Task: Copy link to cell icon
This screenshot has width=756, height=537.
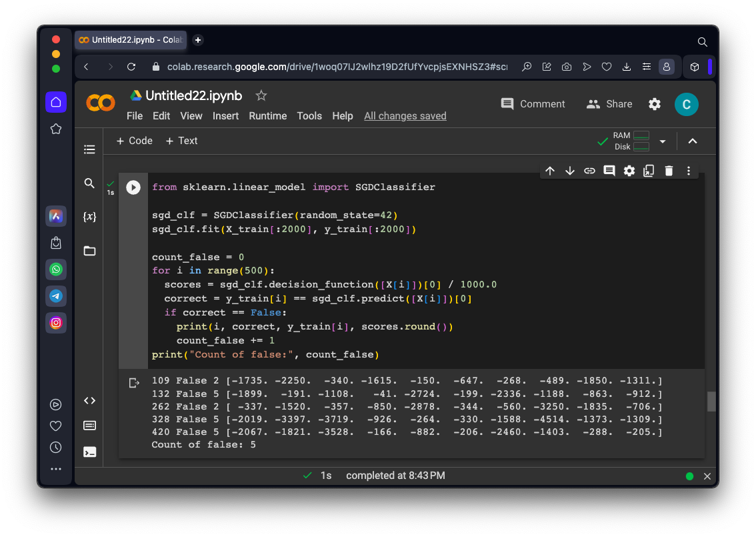Action: pyautogui.click(x=589, y=171)
